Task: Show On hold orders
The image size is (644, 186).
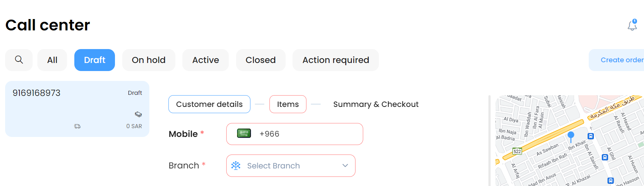Action: point(149,60)
